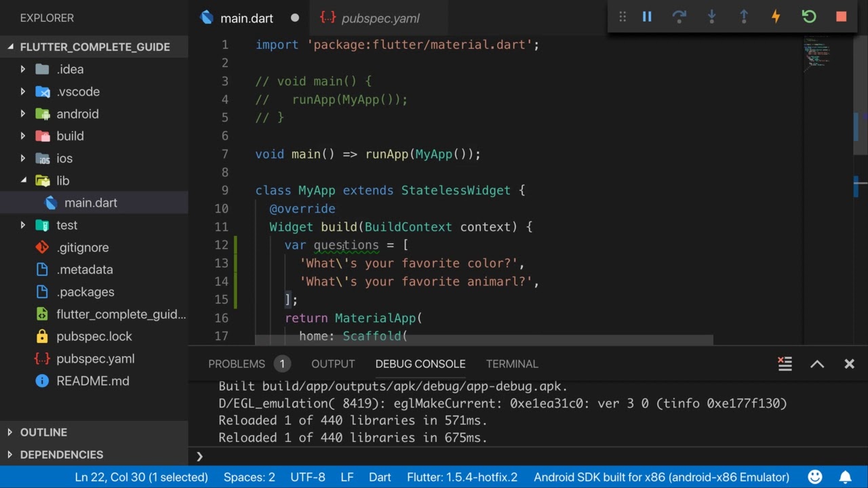Maximize the bottom panel with chevron
The width and height of the screenshot is (868, 488).
point(817,364)
